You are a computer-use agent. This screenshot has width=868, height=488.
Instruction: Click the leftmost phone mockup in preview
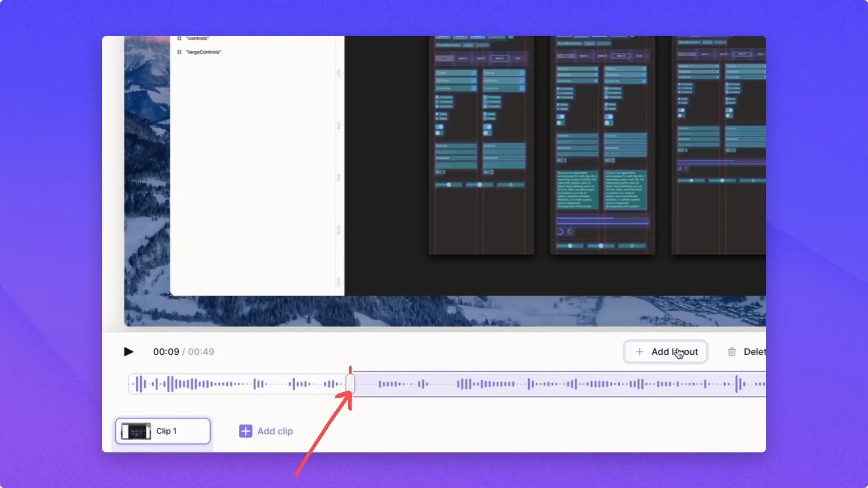pyautogui.click(x=481, y=145)
